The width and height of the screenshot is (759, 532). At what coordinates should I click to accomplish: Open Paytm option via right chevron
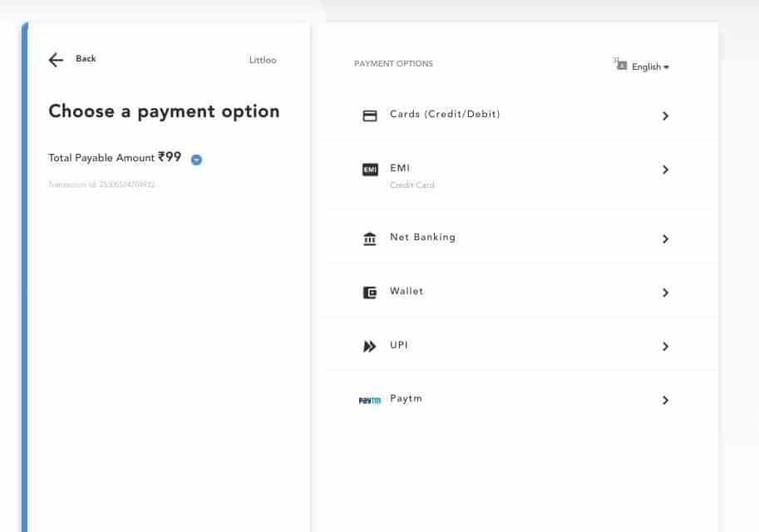click(x=665, y=401)
